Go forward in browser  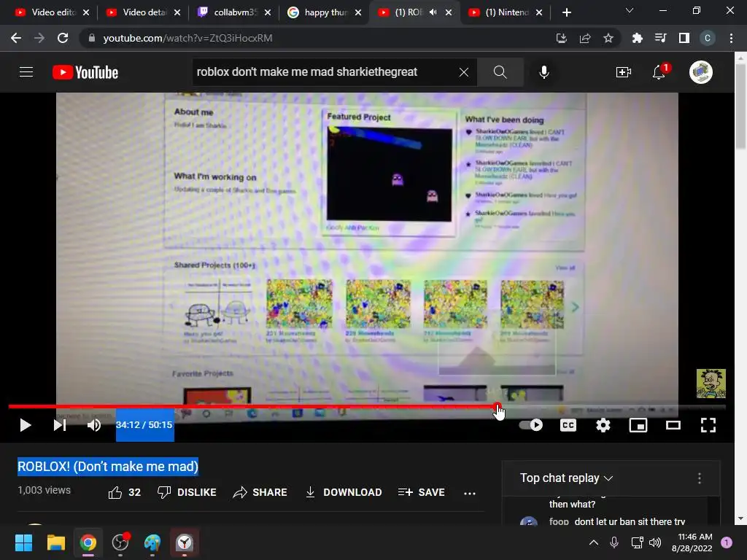click(x=39, y=38)
